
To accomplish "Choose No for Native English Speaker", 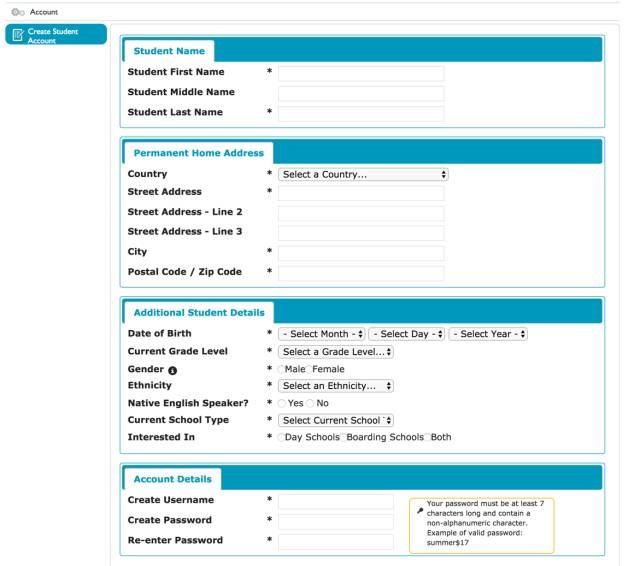I will pyautogui.click(x=311, y=403).
